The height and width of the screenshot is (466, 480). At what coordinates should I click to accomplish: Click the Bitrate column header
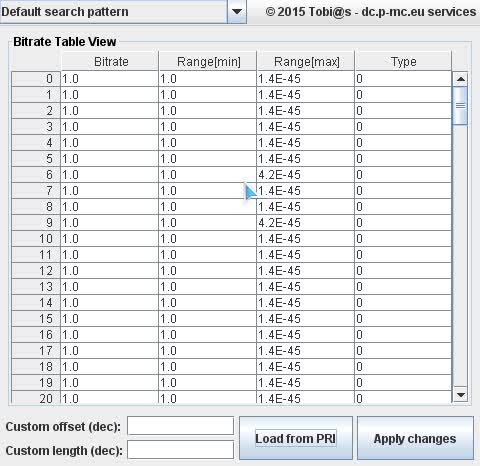click(110, 61)
